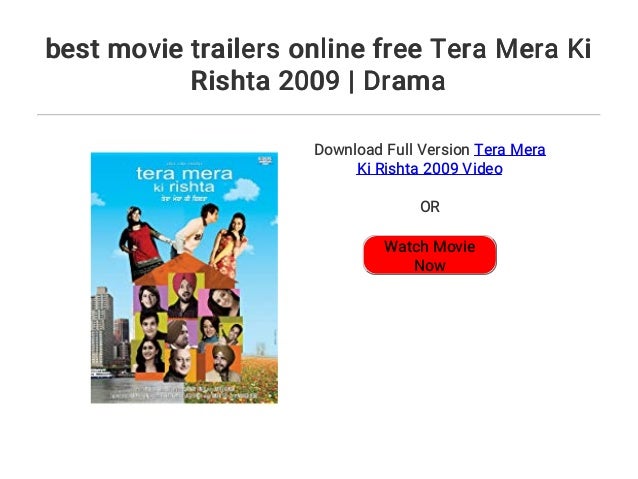The image size is (638, 479).
Task: Click the horizontal divider under the heading
Action: [x=319, y=115]
